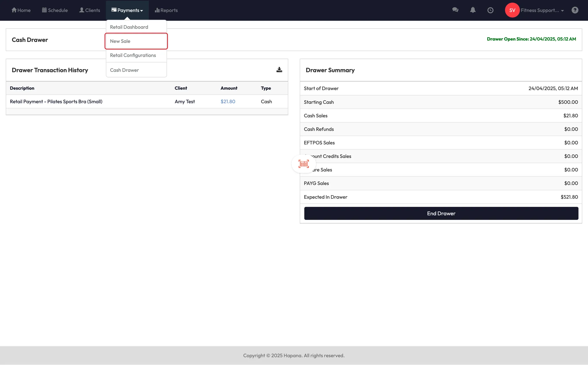Open Reports from the navbar
Image resolution: width=588 pixels, height=365 pixels.
[x=166, y=10]
